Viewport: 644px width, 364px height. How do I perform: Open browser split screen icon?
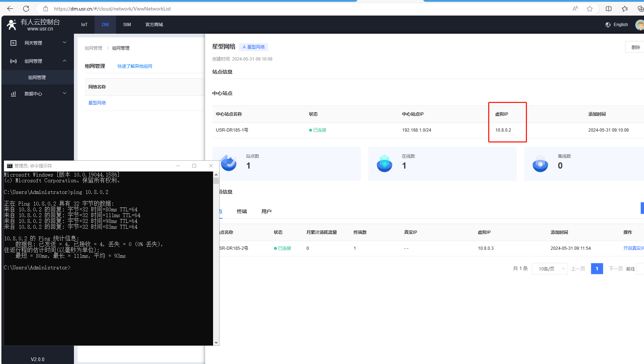pos(608,9)
